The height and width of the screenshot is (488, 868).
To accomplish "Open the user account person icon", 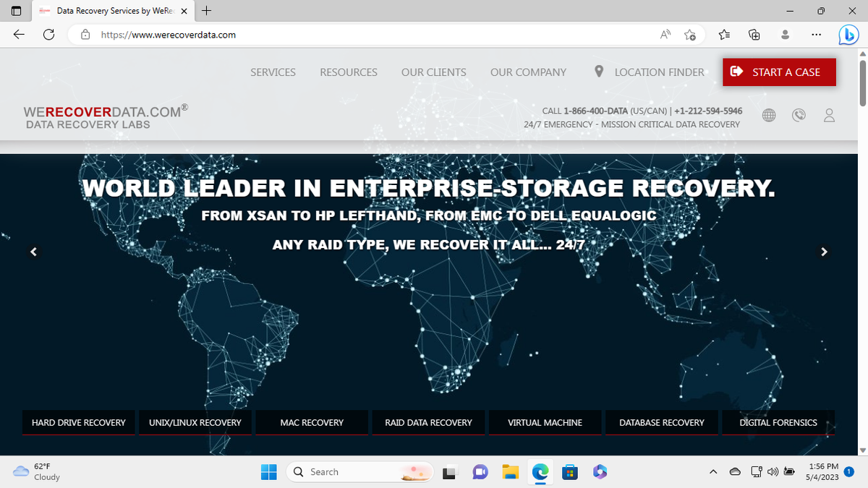I will 829,115.
